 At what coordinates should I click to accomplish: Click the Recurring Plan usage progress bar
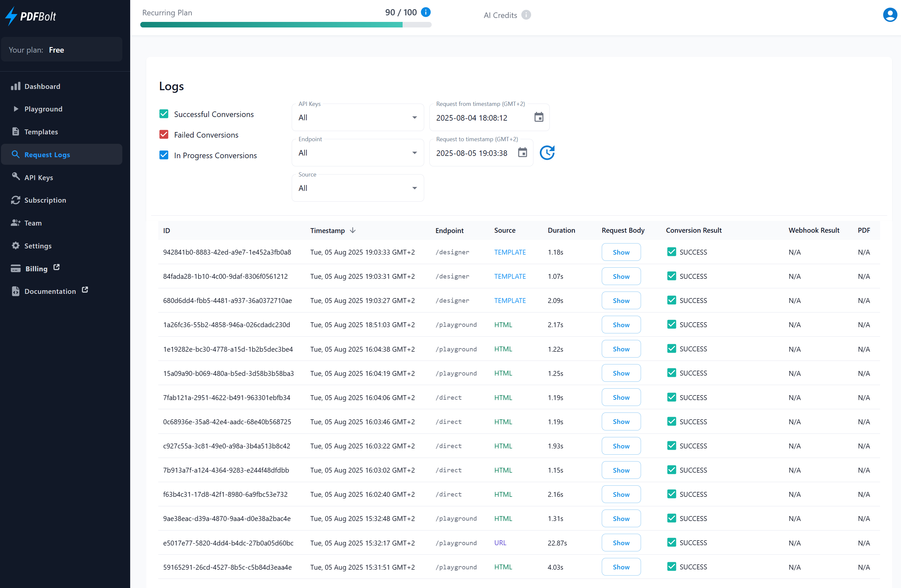[x=286, y=25]
